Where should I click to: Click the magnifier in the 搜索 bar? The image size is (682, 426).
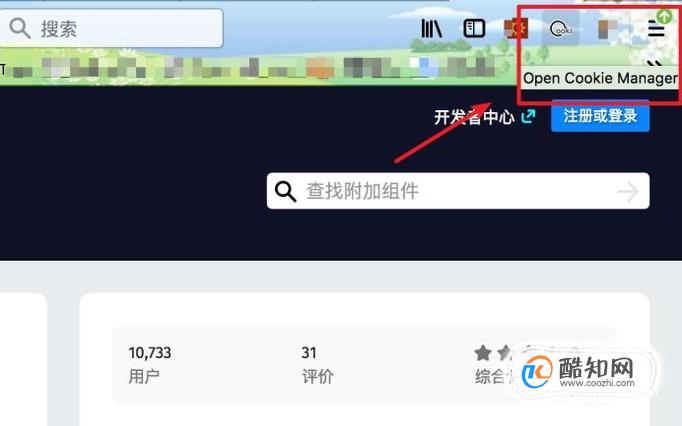pyautogui.click(x=20, y=29)
